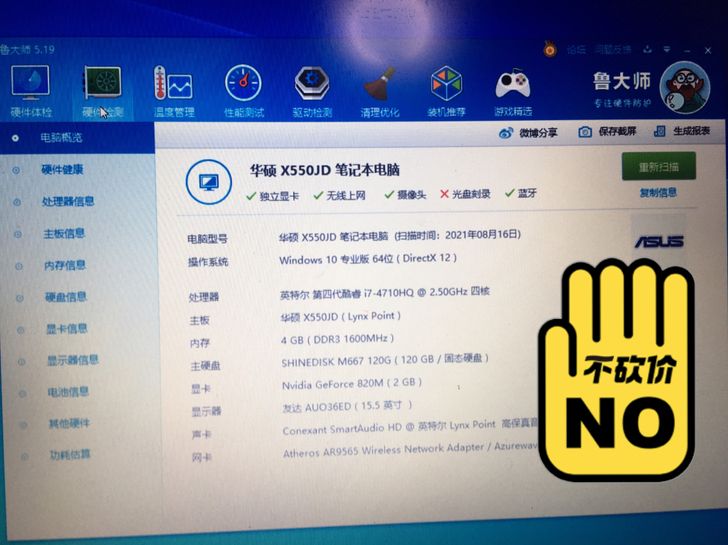Image resolution: width=728 pixels, height=545 pixels.
Task: Click the 独立显卡 feature indicator
Action: pyautogui.click(x=273, y=196)
